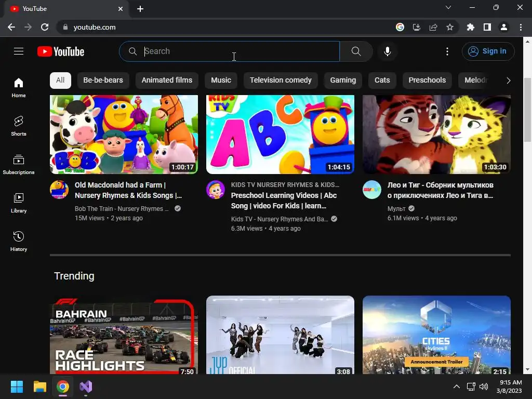This screenshot has width=532, height=399.
Task: Open Library in the sidebar
Action: click(x=19, y=203)
